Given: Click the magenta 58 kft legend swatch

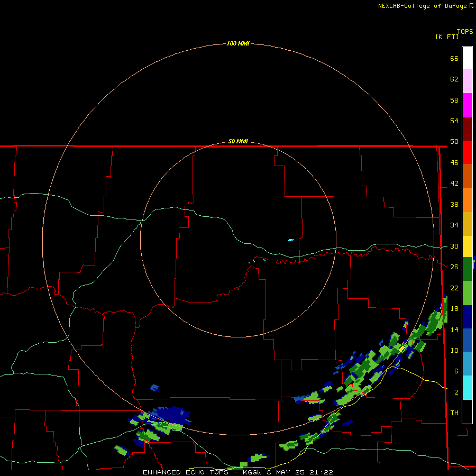Looking at the screenshot, I should (x=467, y=105).
